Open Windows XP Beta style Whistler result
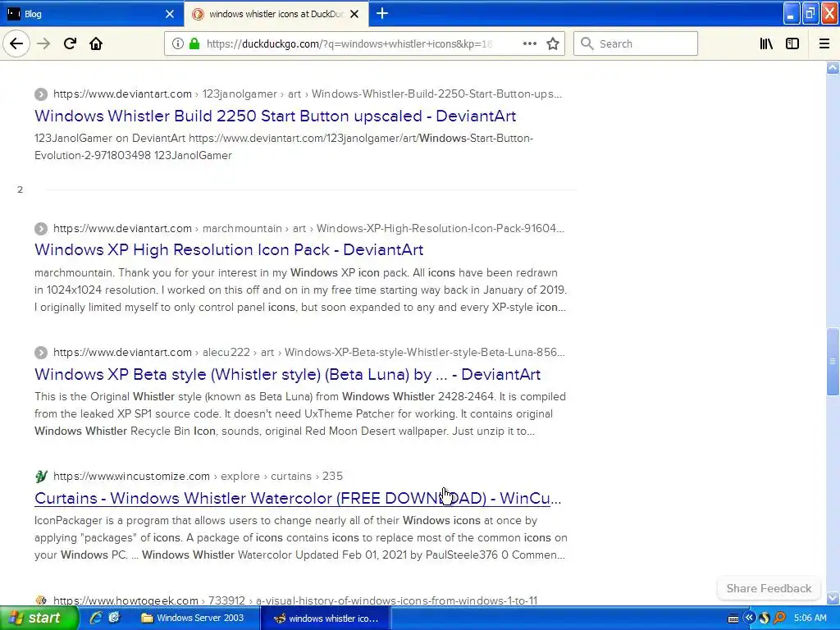This screenshot has width=840, height=630. pos(287,374)
